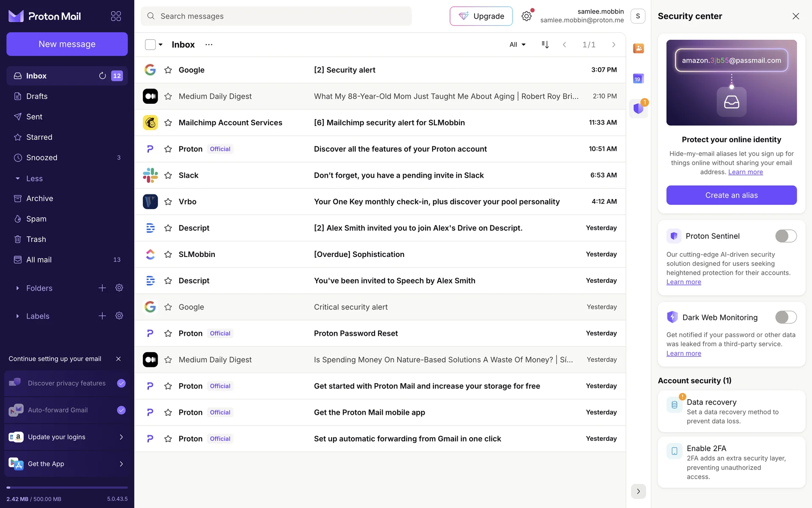Click the Create an alias button
This screenshot has height=508, width=812.
click(731, 195)
